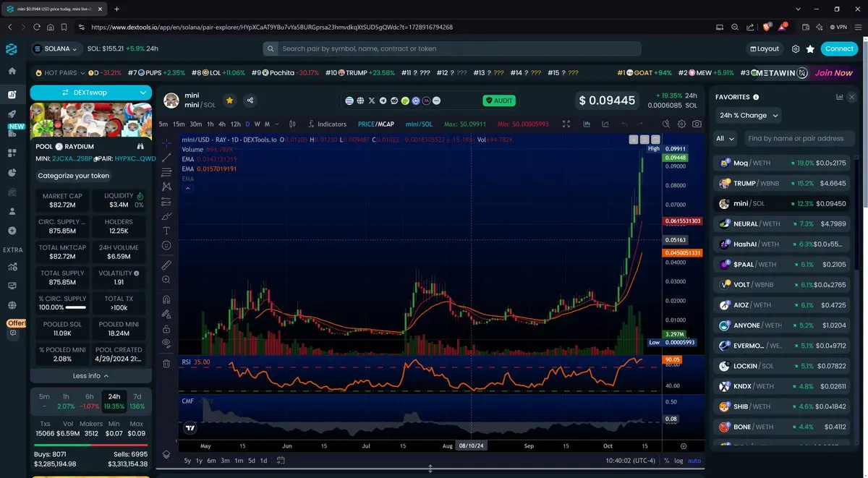Search pools with binoculars icon
The height and width of the screenshot is (478, 868).
140,147
